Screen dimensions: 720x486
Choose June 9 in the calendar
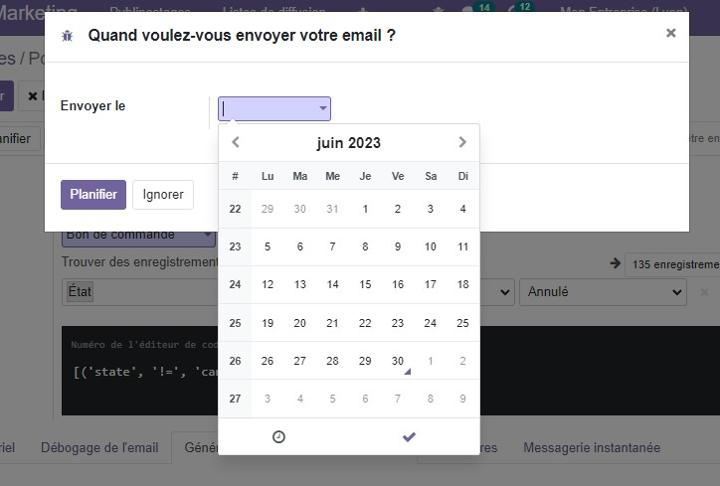[x=398, y=247]
